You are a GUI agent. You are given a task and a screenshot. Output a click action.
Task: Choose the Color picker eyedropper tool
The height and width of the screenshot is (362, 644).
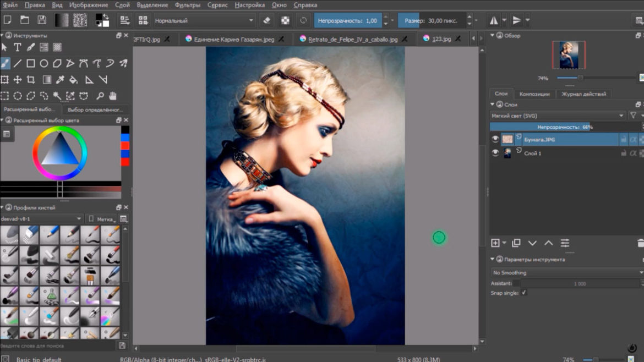pyautogui.click(x=60, y=80)
